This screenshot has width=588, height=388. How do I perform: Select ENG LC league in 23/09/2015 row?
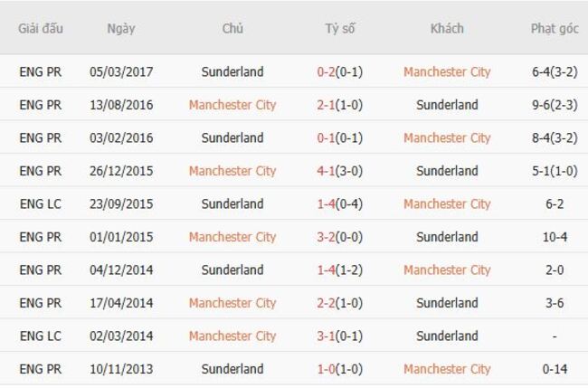(41, 203)
